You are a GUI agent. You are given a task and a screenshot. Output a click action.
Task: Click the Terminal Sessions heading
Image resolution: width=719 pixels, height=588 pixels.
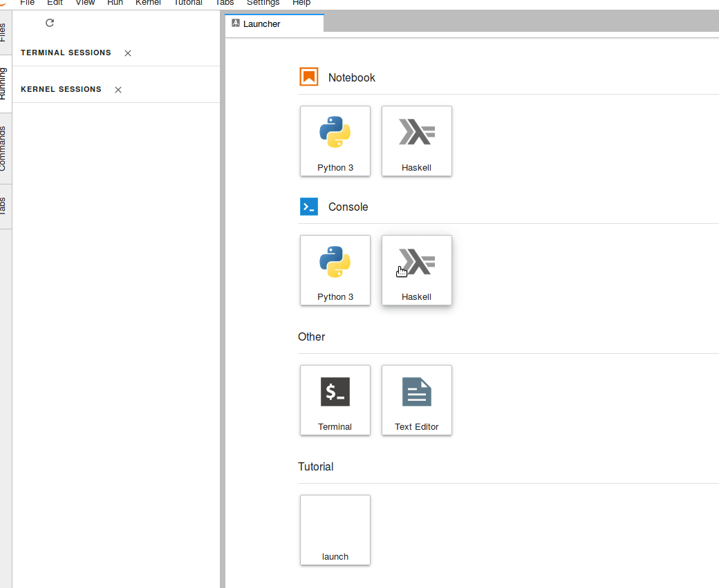66,53
